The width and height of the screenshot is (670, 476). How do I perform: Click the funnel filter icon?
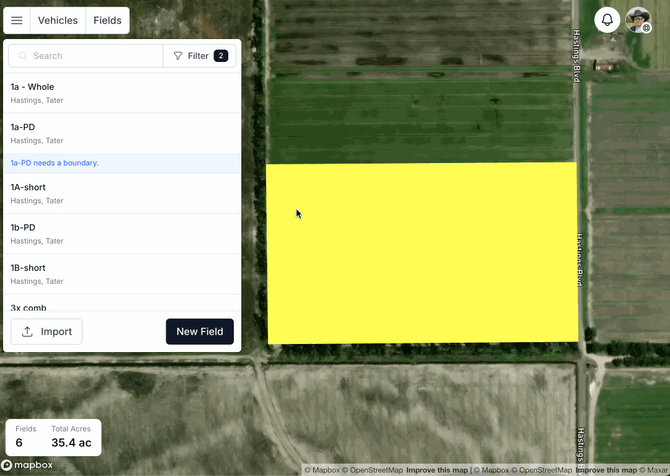[178, 56]
